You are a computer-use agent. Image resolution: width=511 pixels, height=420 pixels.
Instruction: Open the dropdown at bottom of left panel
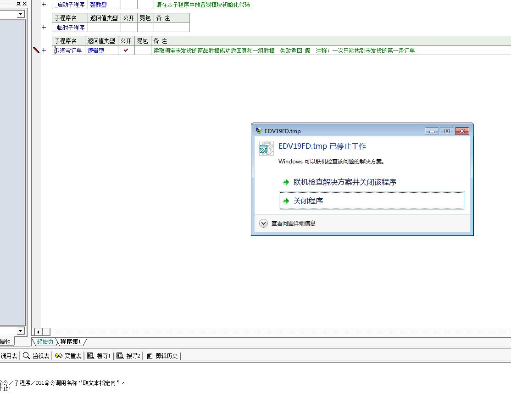(21, 330)
